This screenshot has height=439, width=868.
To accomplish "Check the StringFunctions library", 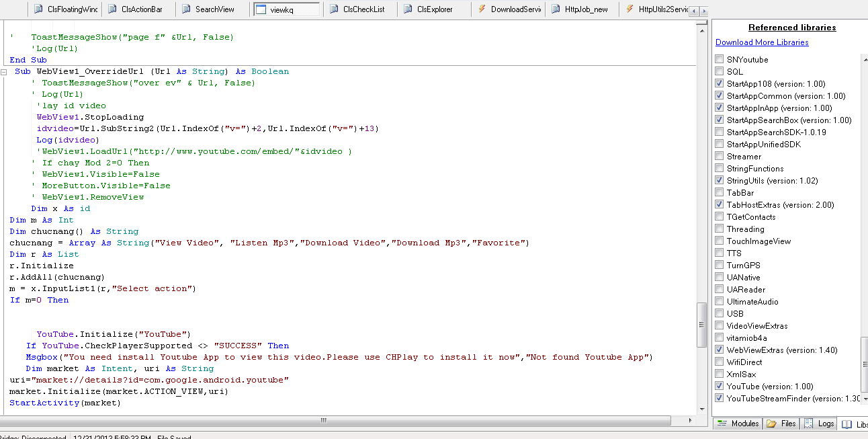I will tap(720, 168).
